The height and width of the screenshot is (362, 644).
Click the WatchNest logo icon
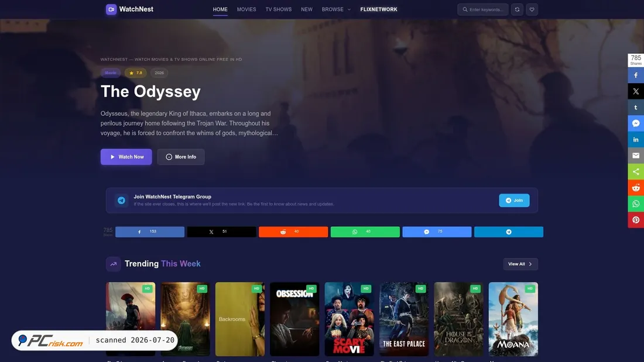(111, 9)
